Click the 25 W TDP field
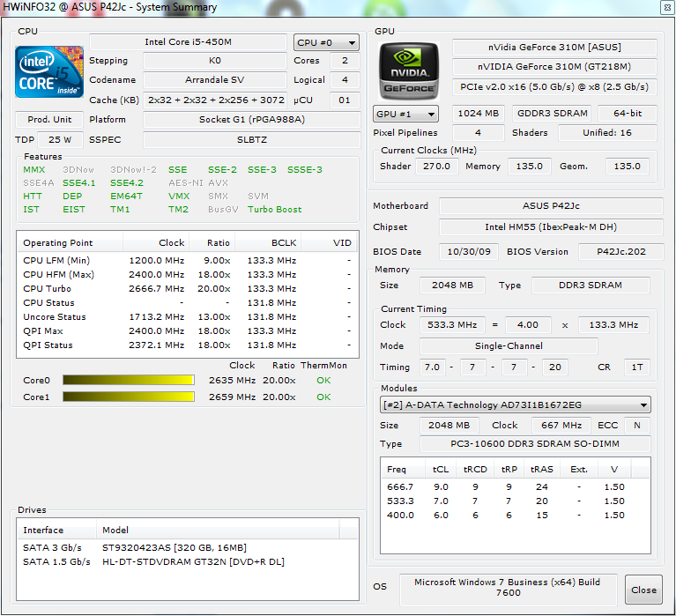676x616 pixels. pyautogui.click(x=60, y=139)
